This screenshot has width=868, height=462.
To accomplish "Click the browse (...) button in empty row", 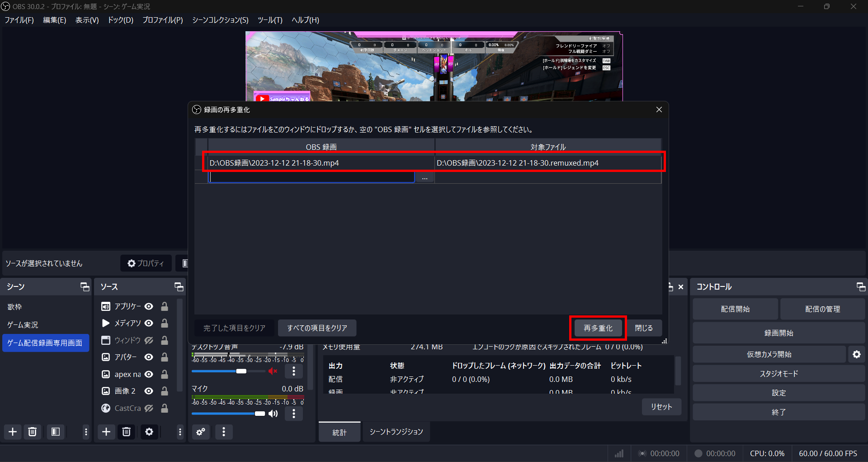I will point(425,178).
